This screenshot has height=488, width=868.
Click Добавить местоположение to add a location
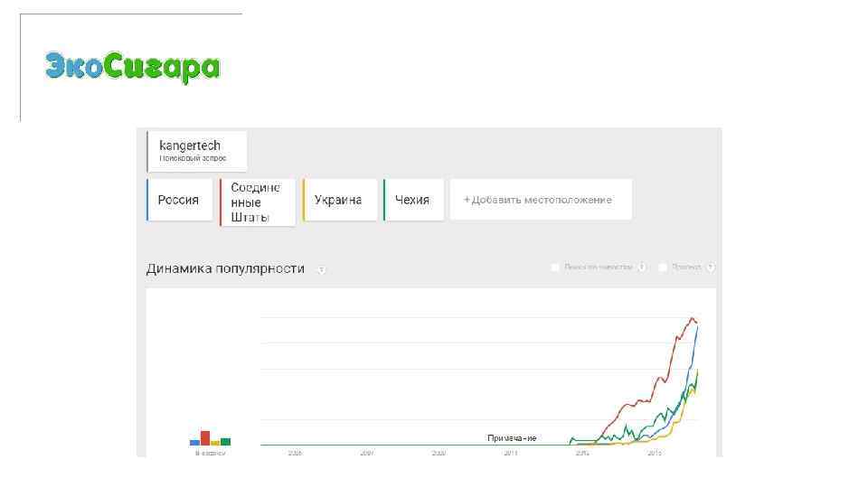[x=538, y=200]
